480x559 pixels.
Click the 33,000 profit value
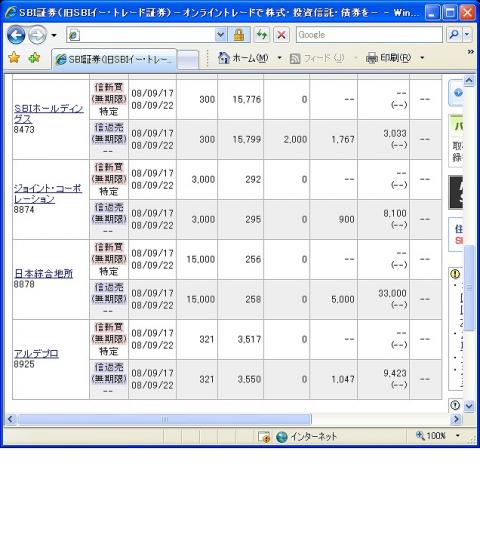point(392,293)
